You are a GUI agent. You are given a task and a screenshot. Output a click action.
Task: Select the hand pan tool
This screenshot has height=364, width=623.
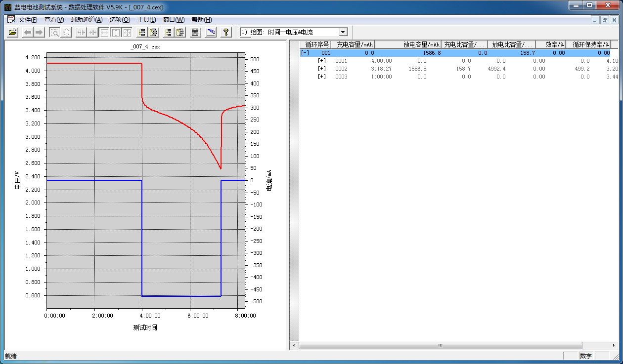66,32
